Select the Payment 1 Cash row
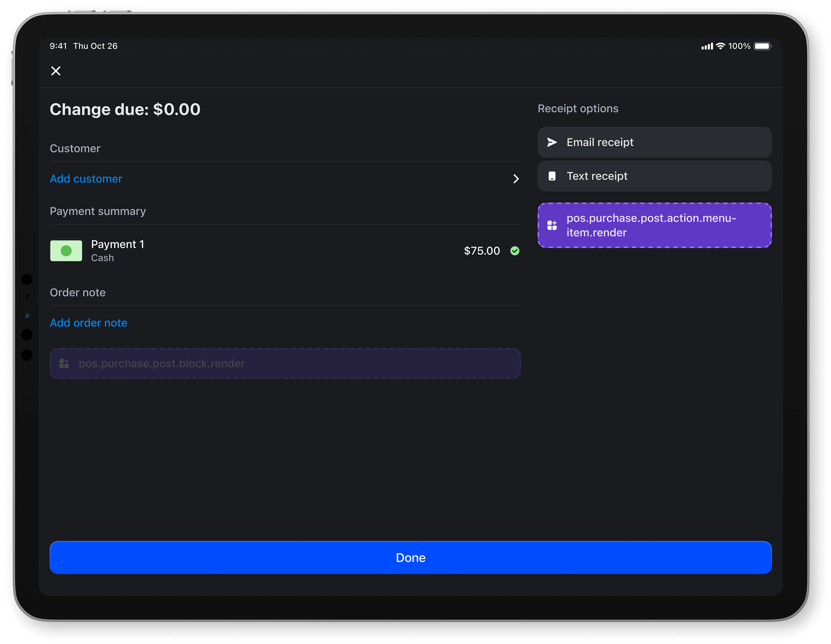The height and width of the screenshot is (644, 831). tap(285, 251)
